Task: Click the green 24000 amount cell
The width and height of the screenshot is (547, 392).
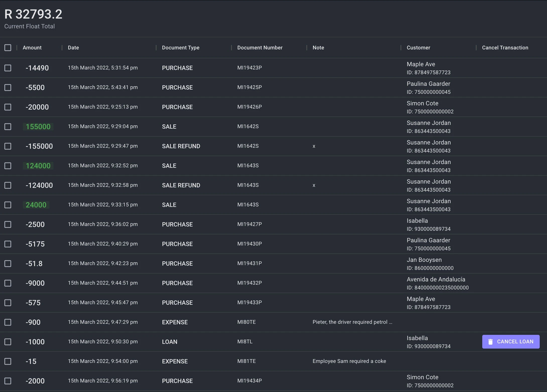Action: click(36, 205)
